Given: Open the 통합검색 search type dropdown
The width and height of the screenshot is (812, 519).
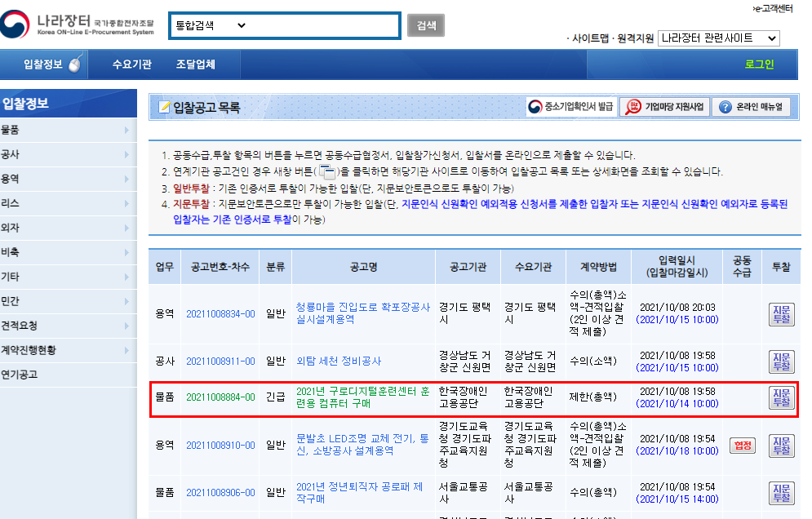Looking at the screenshot, I should [211, 25].
